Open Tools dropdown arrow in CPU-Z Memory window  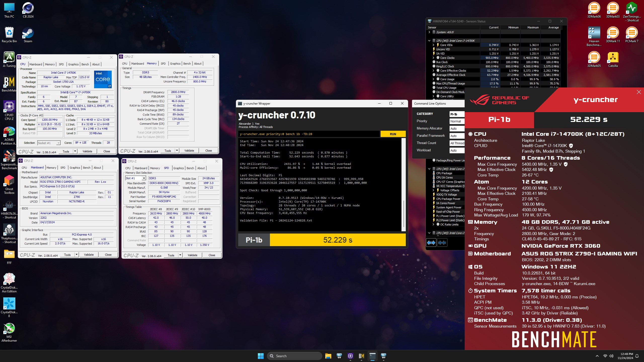(x=177, y=151)
